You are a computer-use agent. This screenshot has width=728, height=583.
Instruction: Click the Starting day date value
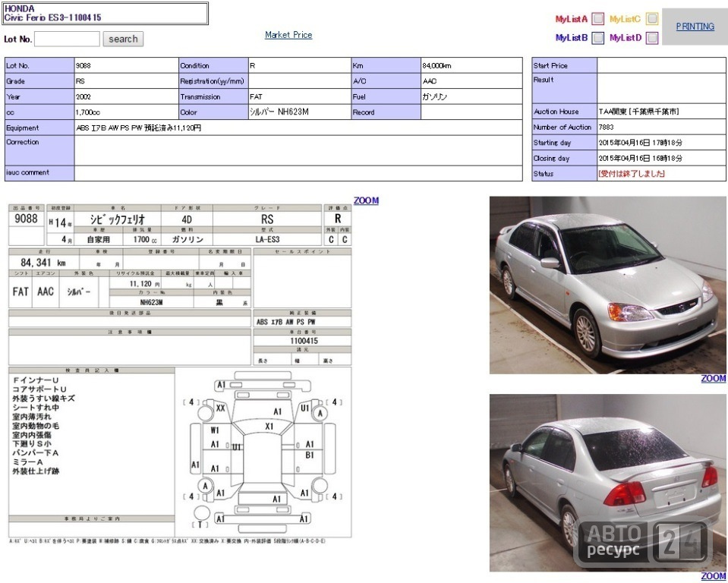click(x=640, y=143)
